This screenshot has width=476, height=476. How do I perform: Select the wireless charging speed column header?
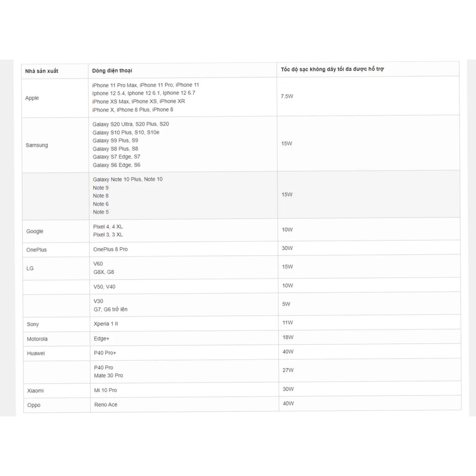pyautogui.click(x=332, y=69)
